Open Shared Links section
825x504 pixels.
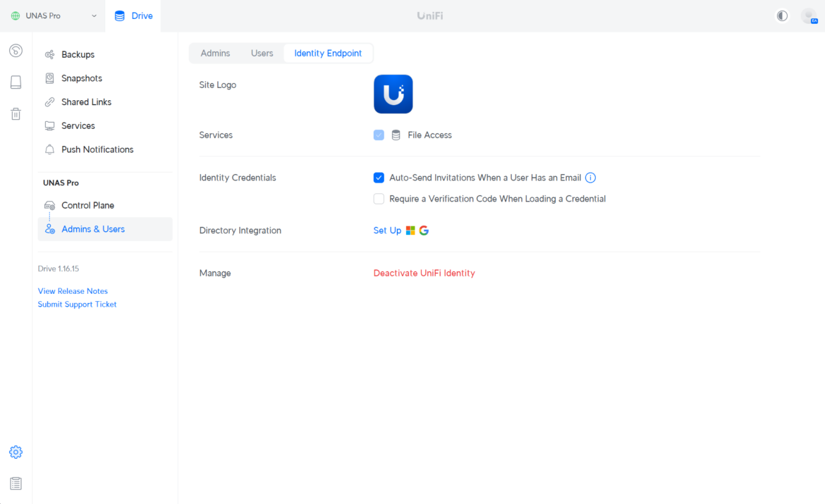pyautogui.click(x=105, y=102)
